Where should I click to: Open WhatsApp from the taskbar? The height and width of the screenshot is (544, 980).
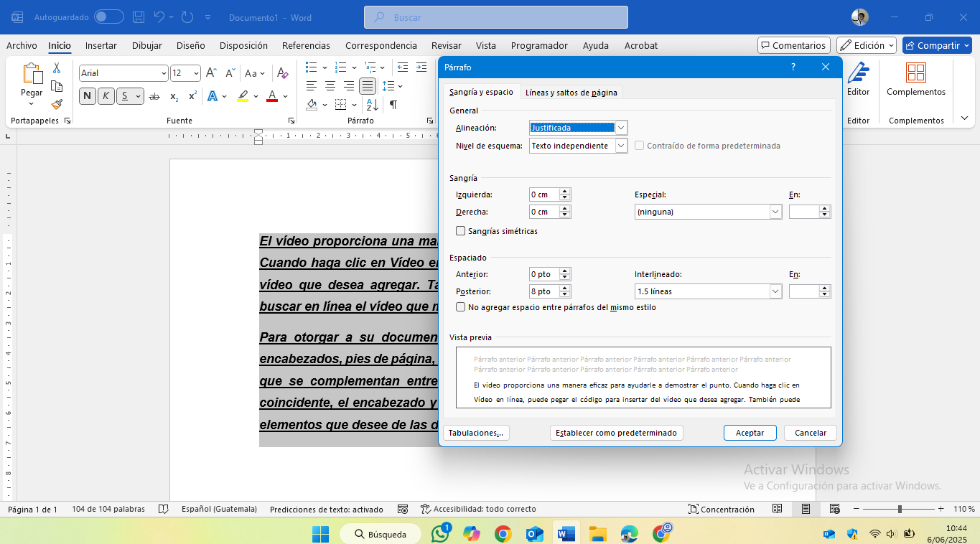pos(441,533)
